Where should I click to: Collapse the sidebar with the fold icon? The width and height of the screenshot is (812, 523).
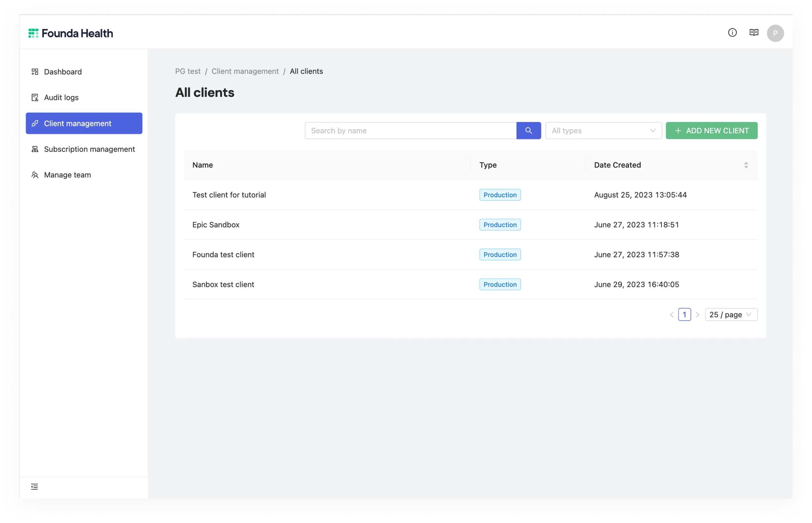click(x=34, y=487)
